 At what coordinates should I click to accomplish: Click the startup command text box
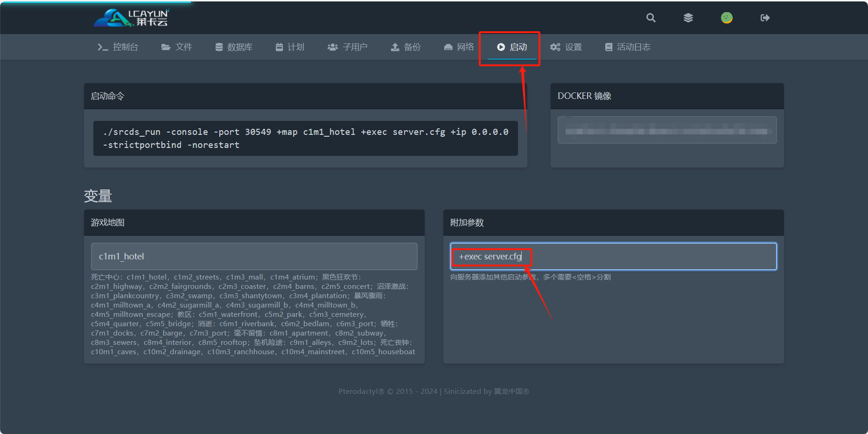(305, 138)
